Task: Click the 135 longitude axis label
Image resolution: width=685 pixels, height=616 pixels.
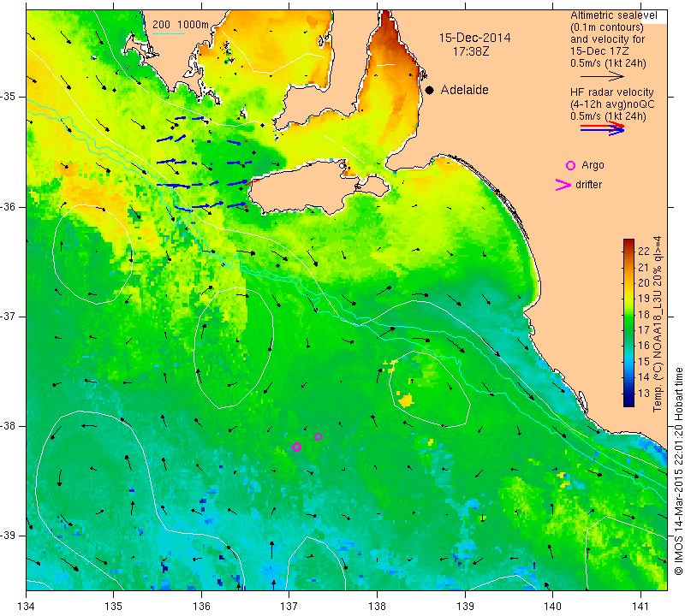Action: coord(114,607)
